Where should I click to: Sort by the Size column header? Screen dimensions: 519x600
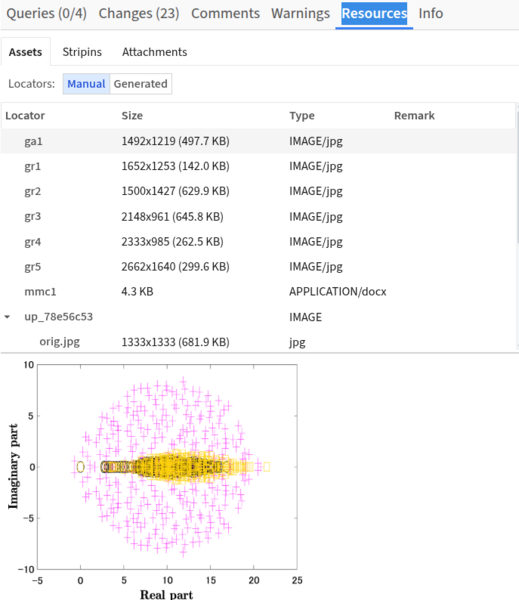tap(132, 116)
